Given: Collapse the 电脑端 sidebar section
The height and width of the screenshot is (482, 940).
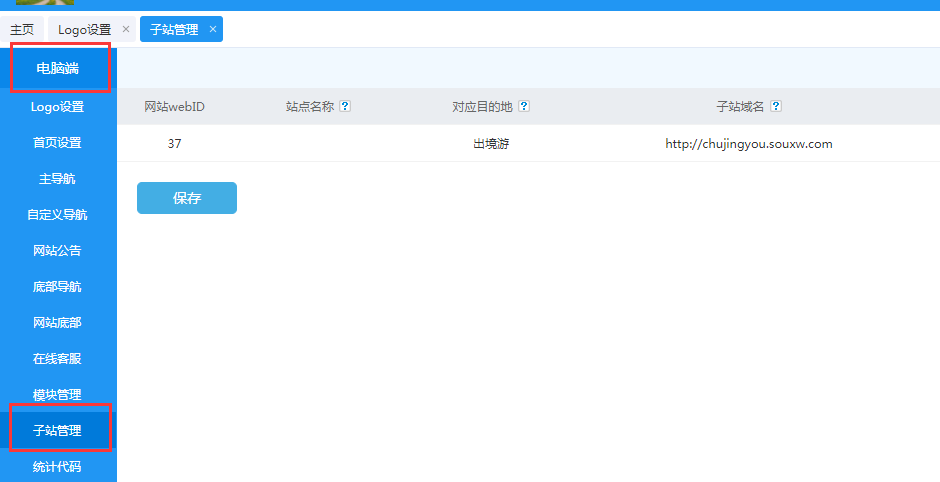Looking at the screenshot, I should coord(58,68).
